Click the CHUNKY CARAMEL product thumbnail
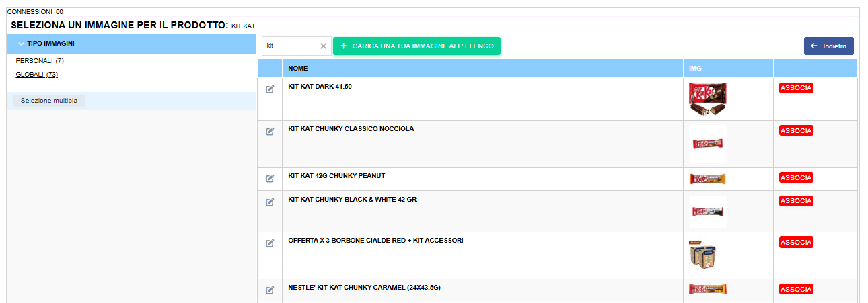This screenshot has height=303, width=868. (x=708, y=290)
